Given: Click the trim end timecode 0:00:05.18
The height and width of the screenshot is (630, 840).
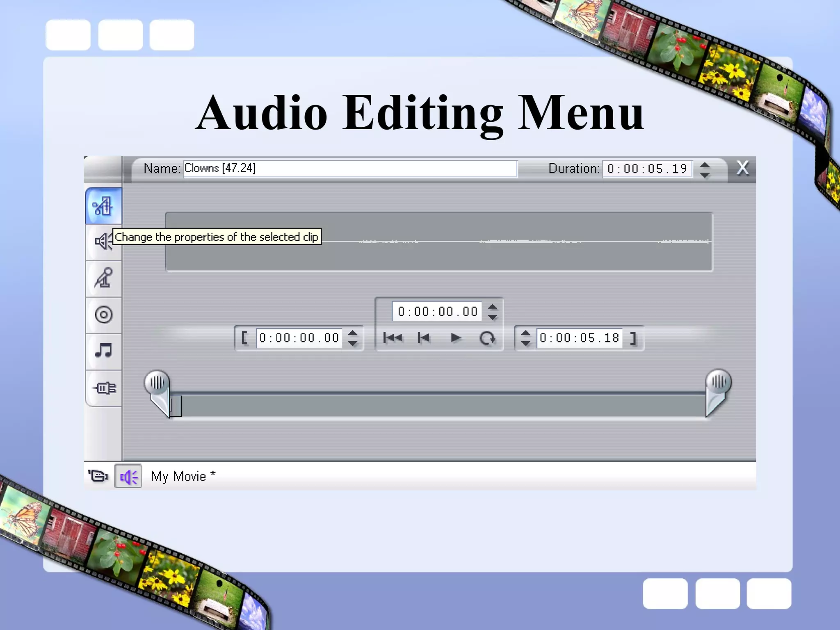Looking at the screenshot, I should pos(580,338).
